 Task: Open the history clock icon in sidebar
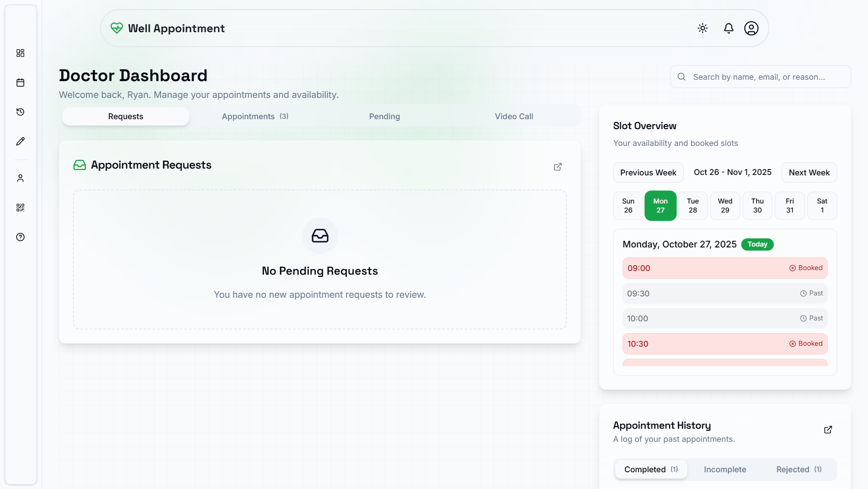click(x=20, y=112)
